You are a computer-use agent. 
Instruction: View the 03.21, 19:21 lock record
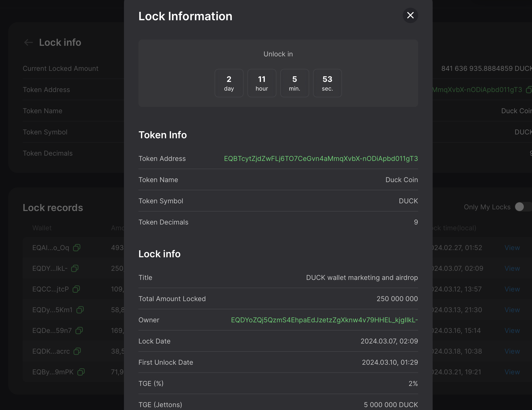coord(512,372)
